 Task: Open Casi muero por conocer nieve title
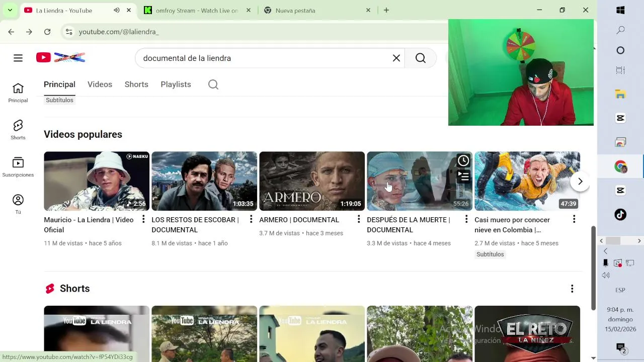(x=512, y=225)
